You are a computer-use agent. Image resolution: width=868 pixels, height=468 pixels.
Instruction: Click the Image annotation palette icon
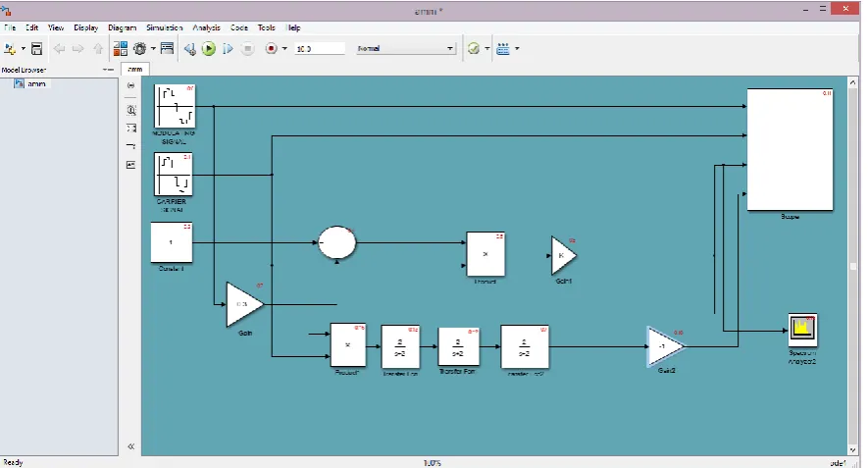(131, 165)
